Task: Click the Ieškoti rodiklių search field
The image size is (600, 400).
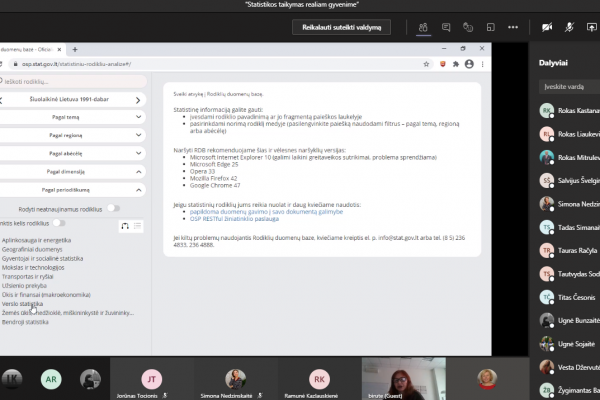Action: [x=73, y=82]
